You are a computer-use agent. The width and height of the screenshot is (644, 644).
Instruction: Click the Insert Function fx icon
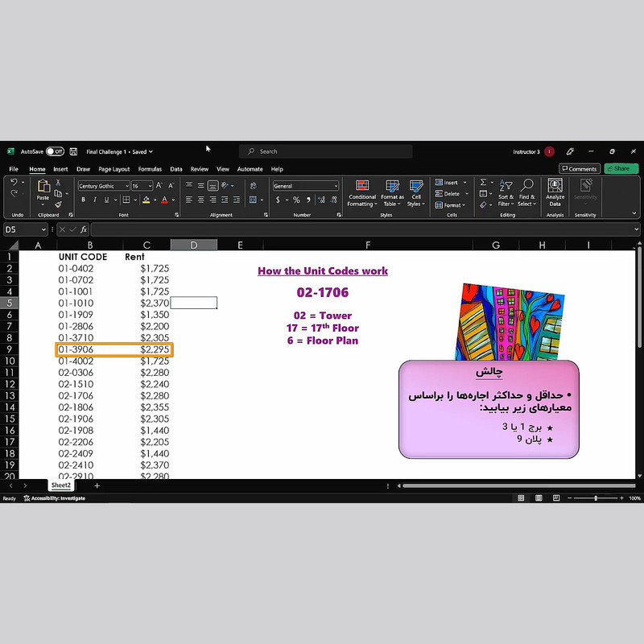[x=83, y=229]
